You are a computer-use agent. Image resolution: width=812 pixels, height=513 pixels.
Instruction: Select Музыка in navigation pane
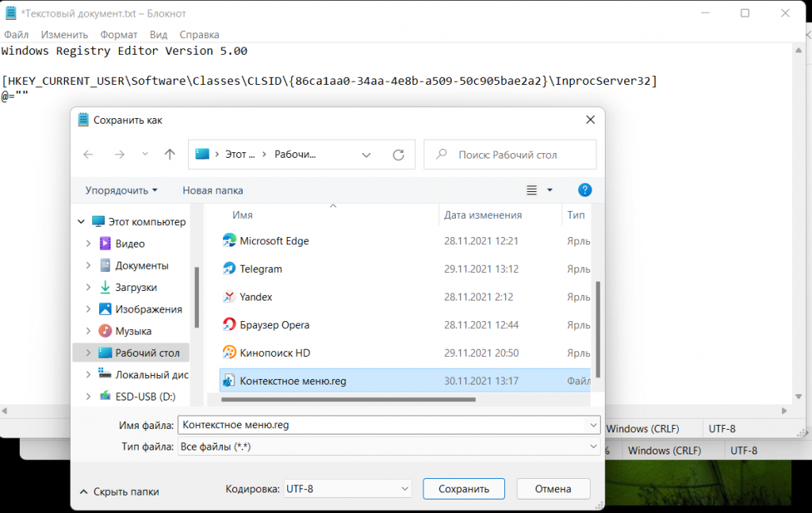(x=133, y=331)
